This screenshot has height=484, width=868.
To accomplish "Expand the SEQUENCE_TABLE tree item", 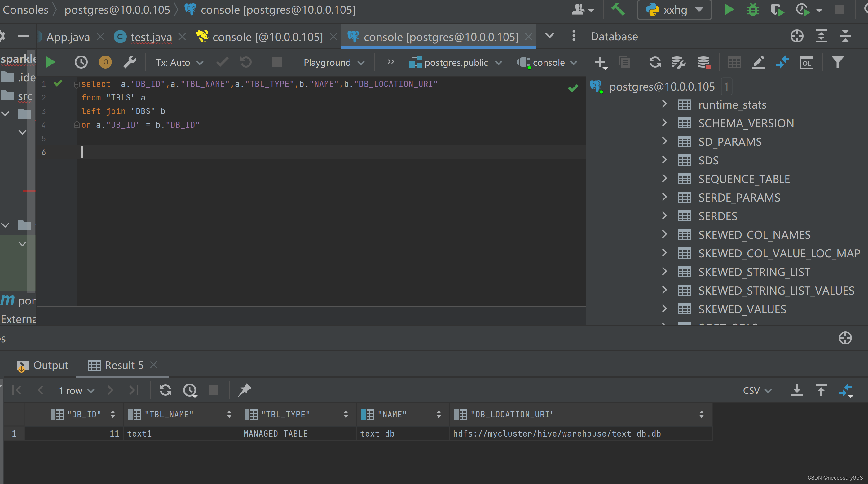I will [x=665, y=179].
